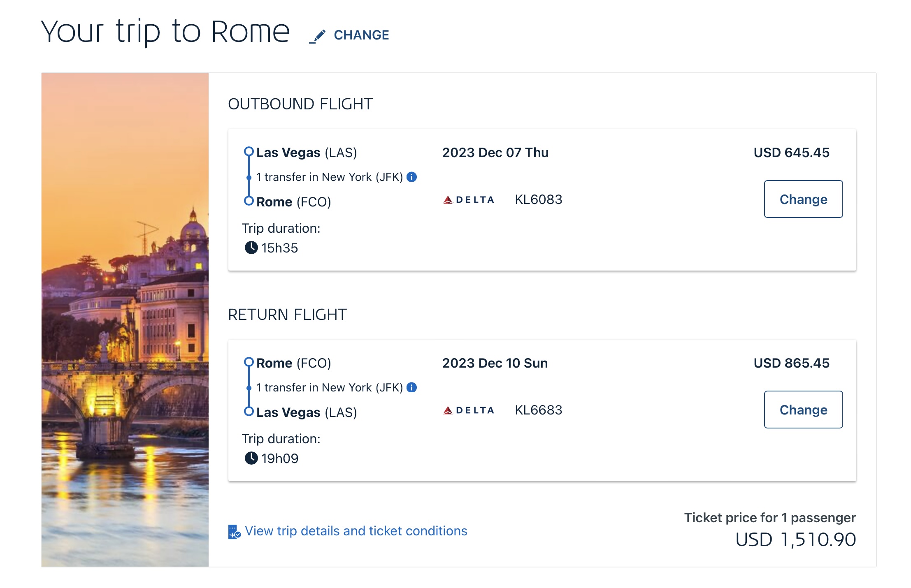Click the return trip duration clock icon

(251, 458)
